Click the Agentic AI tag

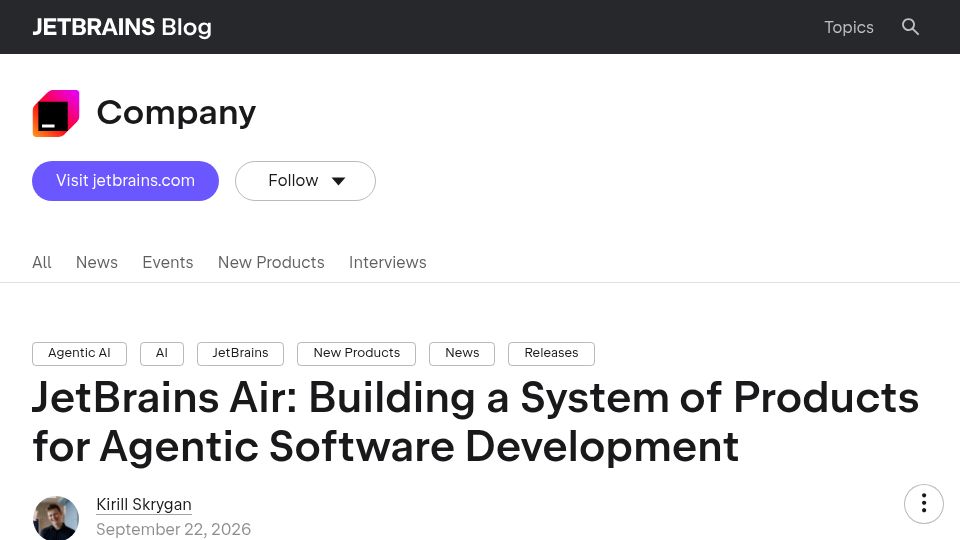click(80, 353)
